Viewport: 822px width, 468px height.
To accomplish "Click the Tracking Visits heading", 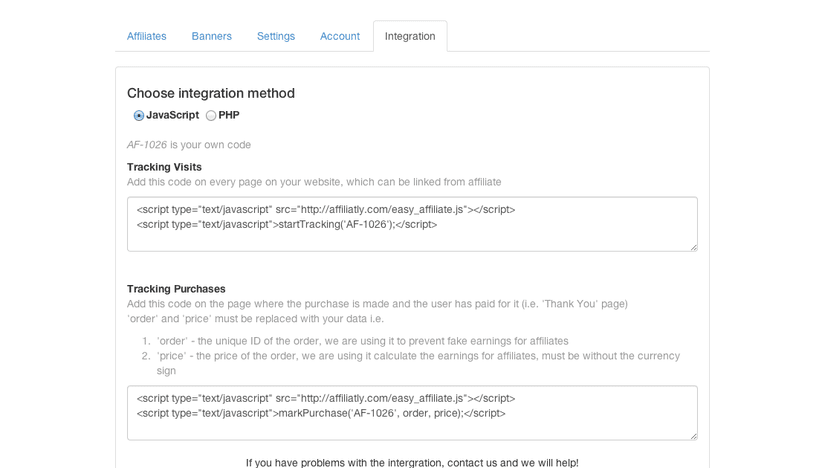I will (x=164, y=167).
